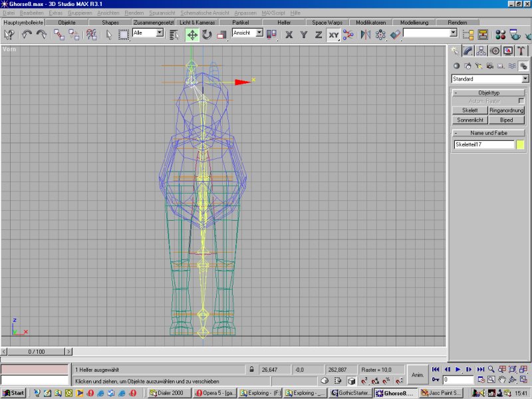Open the yellow object color swatch
Viewport: 532px width, 399px height.
point(521,144)
